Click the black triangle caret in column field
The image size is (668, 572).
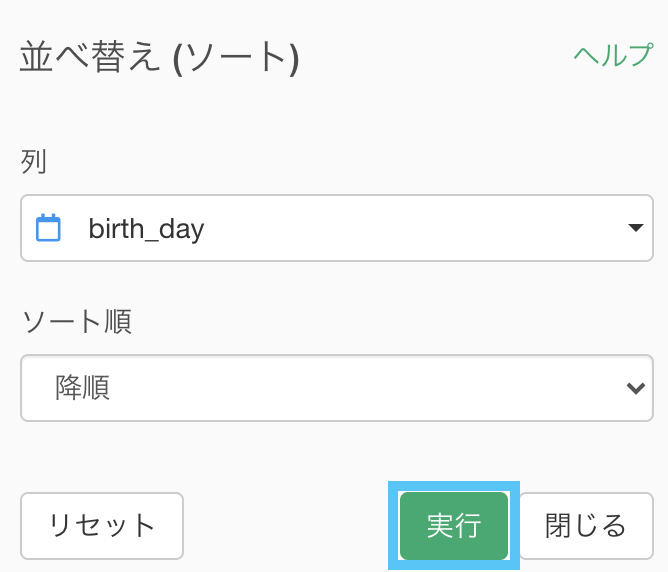click(x=636, y=228)
